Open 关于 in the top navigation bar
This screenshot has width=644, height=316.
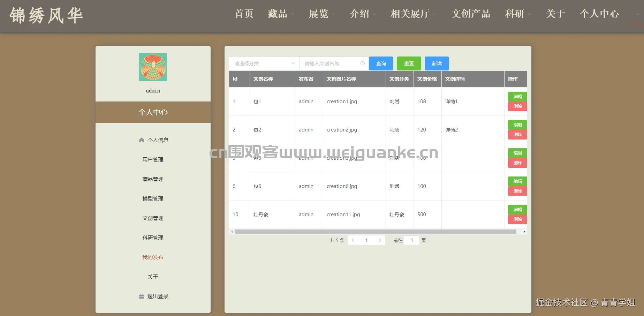click(555, 14)
